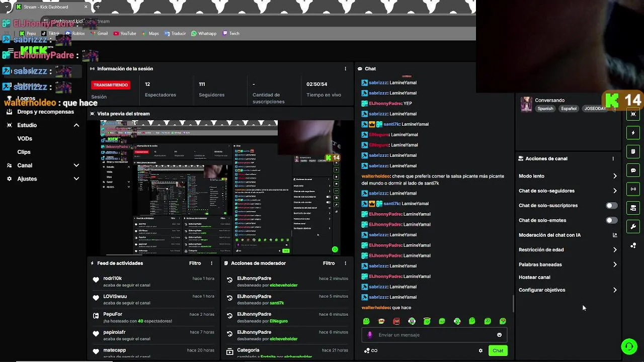Pick the red angry face emote
Image resolution: width=644 pixels, height=362 pixels.
396,321
